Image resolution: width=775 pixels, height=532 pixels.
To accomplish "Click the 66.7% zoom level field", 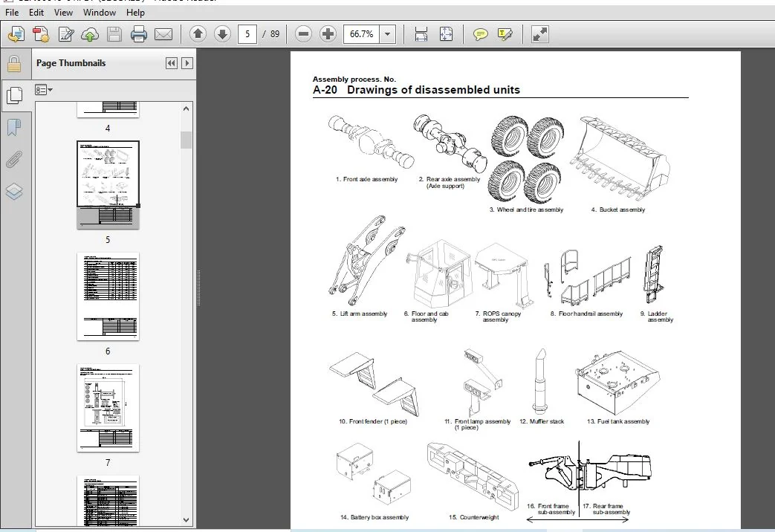I will coord(361,34).
